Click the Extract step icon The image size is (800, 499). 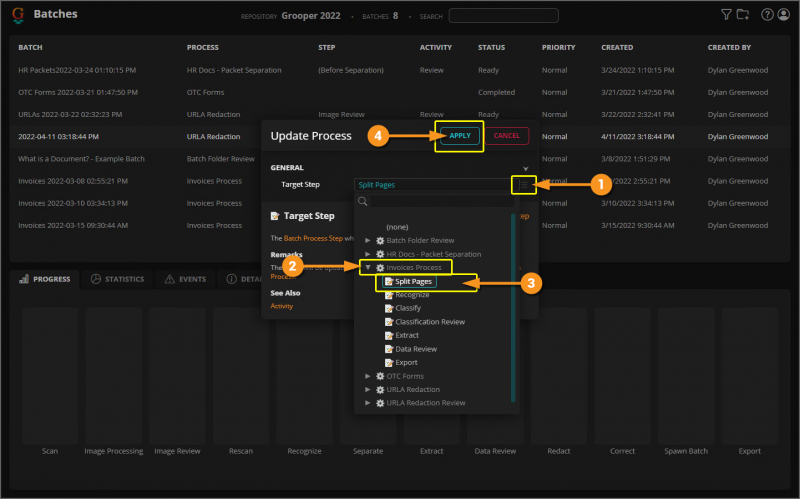[389, 335]
